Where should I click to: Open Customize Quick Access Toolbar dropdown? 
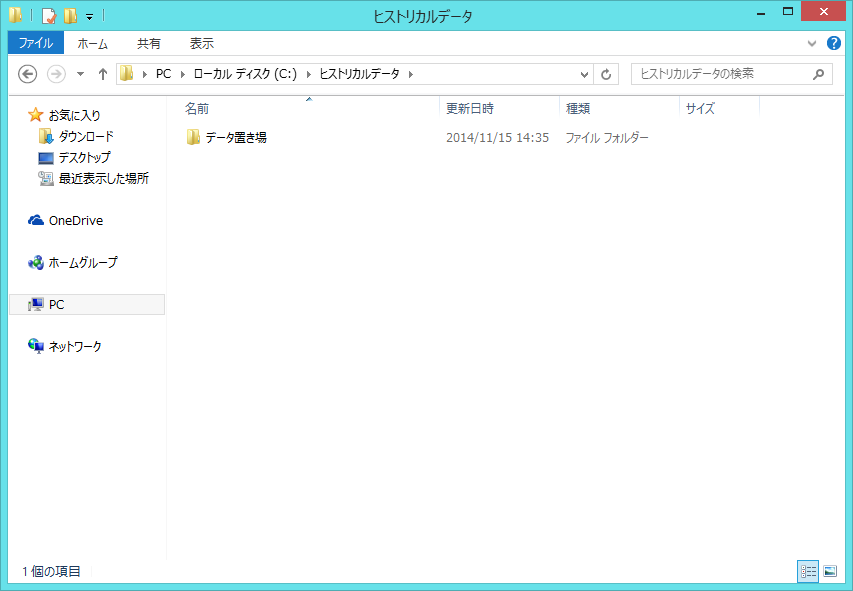(89, 17)
